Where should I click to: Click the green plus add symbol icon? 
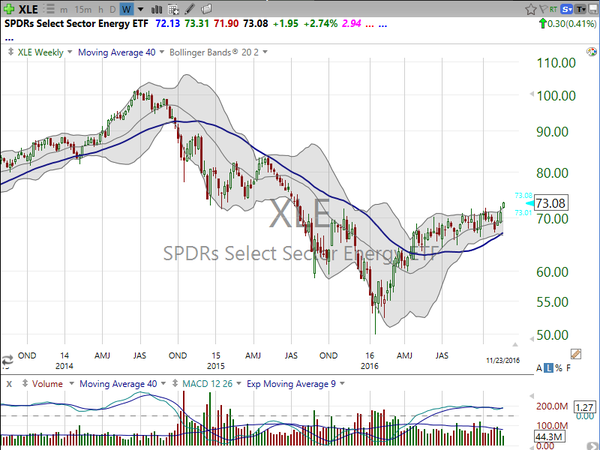9,8
